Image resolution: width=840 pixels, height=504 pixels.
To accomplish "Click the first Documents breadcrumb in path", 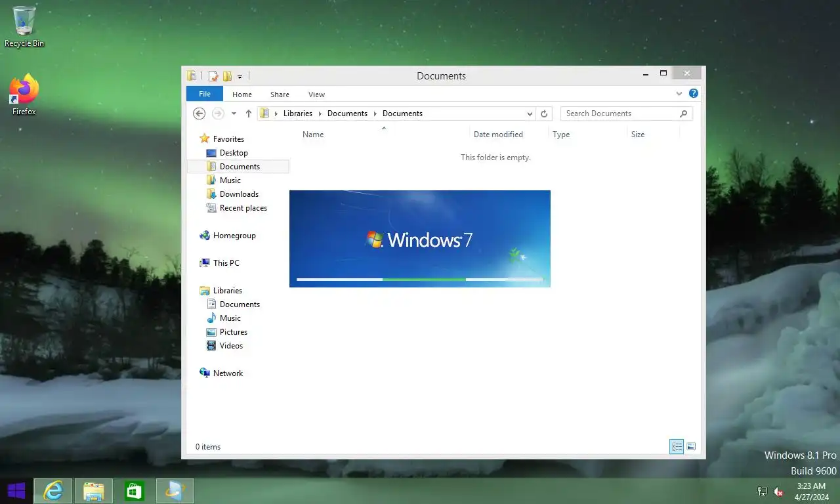I will [x=347, y=114].
